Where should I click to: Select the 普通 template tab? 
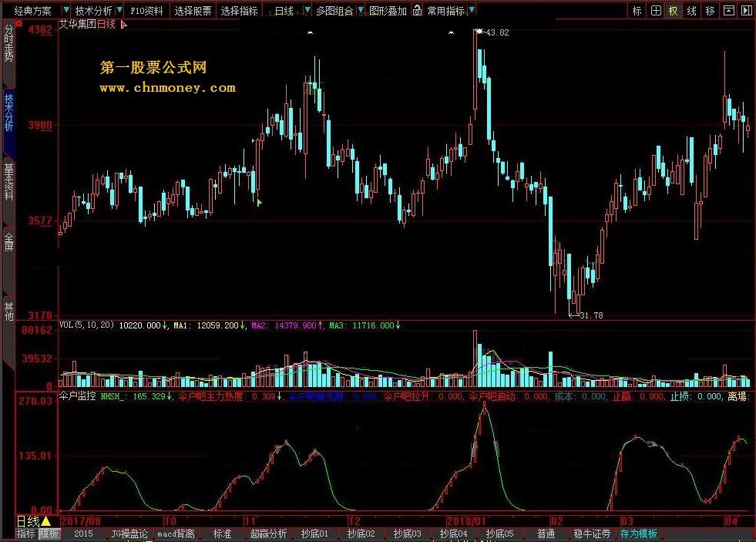pos(546,534)
